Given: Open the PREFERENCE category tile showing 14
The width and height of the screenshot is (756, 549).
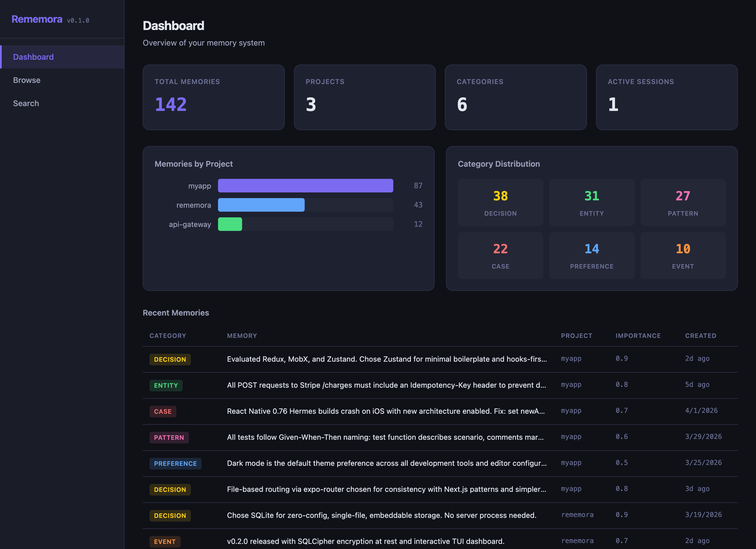Looking at the screenshot, I should (592, 255).
